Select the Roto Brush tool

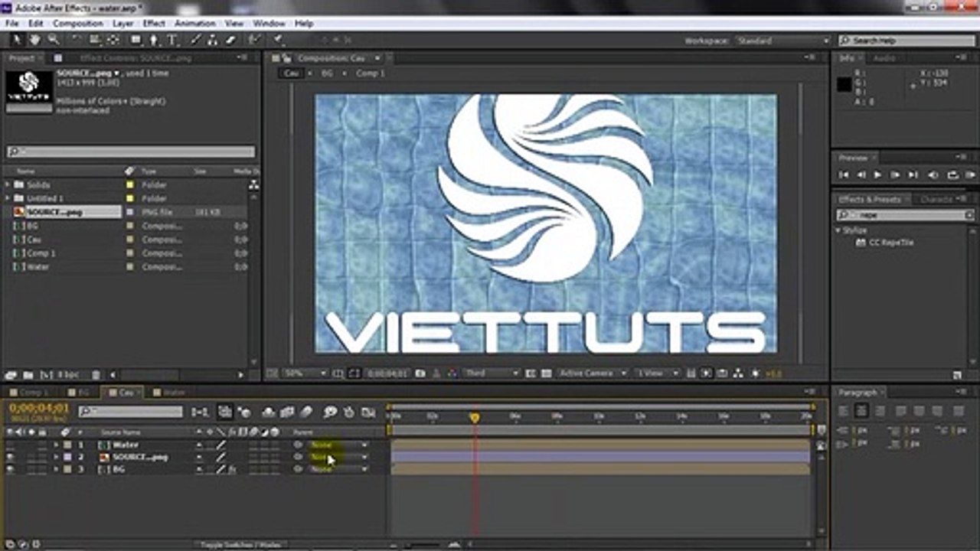coord(256,40)
